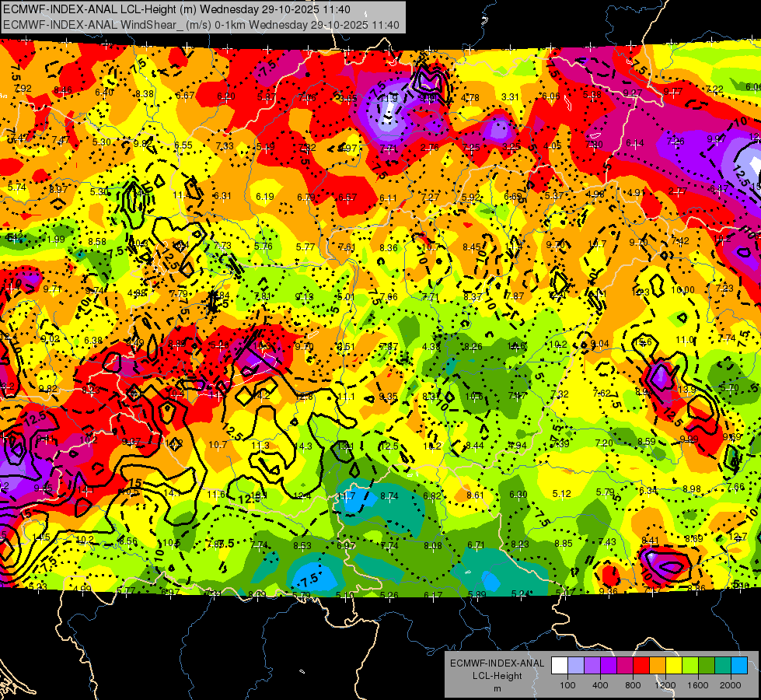Click the wind shear value 5.76
This screenshot has width=761, height=700.
coord(264,246)
